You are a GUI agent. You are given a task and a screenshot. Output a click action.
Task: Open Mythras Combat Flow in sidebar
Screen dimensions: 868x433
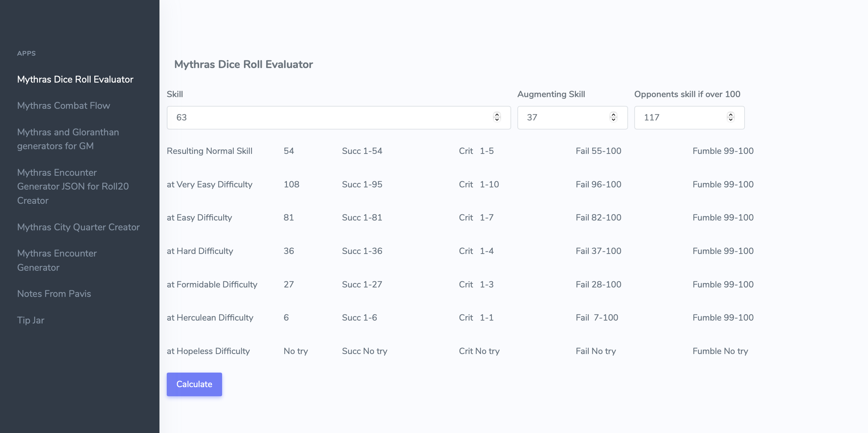tap(63, 106)
